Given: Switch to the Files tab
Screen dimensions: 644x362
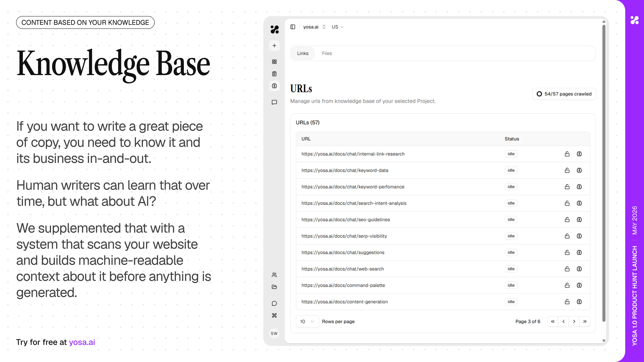Looking at the screenshot, I should (x=327, y=53).
